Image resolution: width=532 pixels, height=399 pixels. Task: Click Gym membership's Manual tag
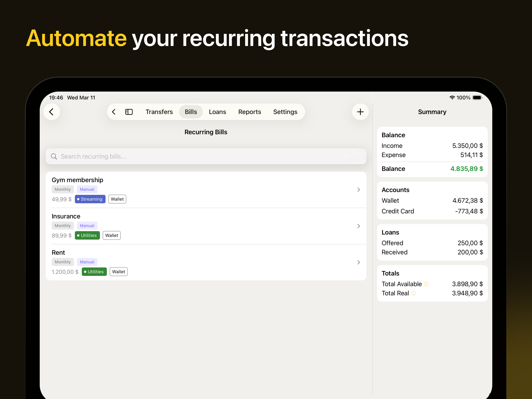[87, 189]
